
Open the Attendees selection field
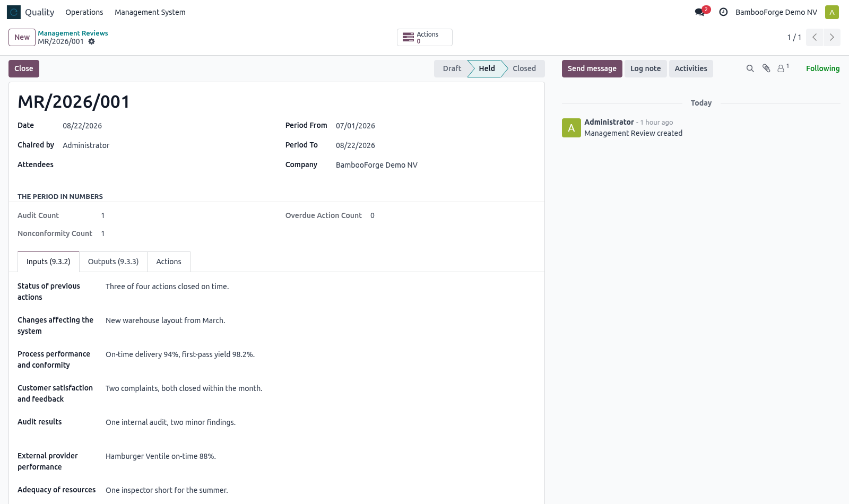(166, 165)
